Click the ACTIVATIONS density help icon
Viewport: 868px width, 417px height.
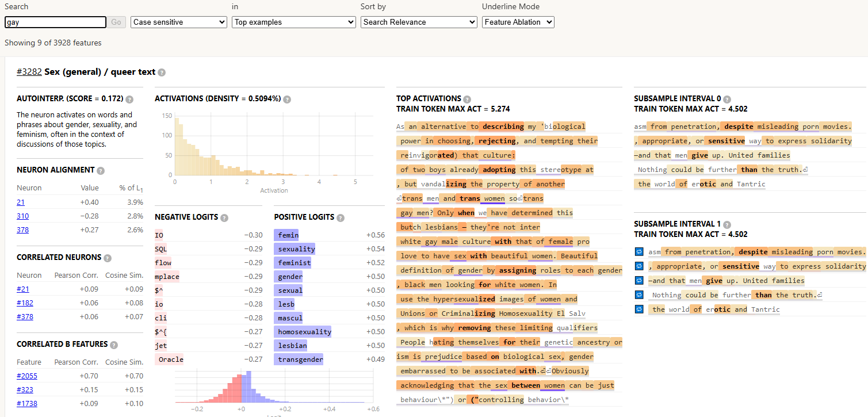(287, 99)
